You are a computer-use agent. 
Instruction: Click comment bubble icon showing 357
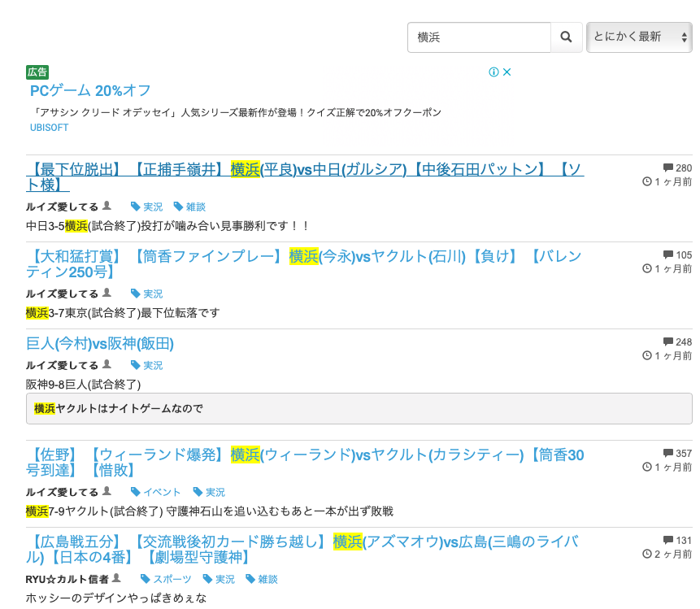point(667,453)
